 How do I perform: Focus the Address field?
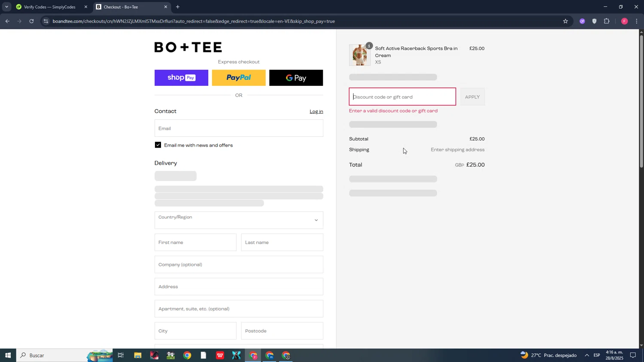click(x=239, y=287)
